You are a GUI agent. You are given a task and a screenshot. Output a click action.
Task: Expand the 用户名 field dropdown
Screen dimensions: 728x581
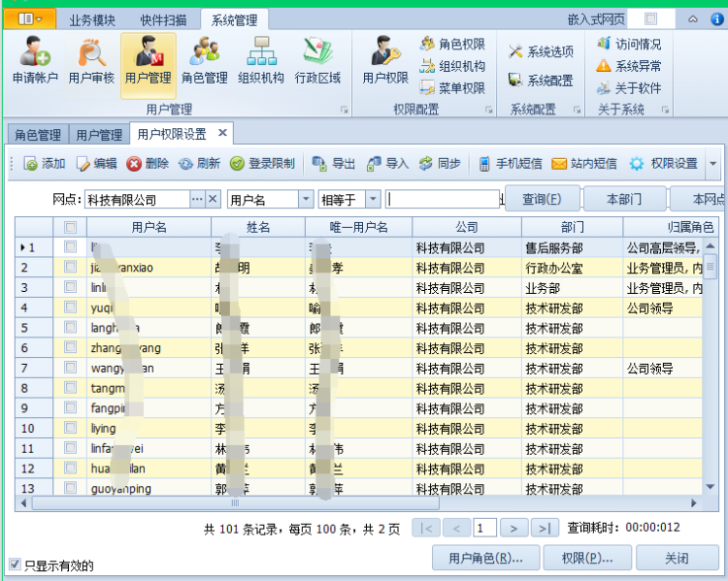click(x=306, y=200)
